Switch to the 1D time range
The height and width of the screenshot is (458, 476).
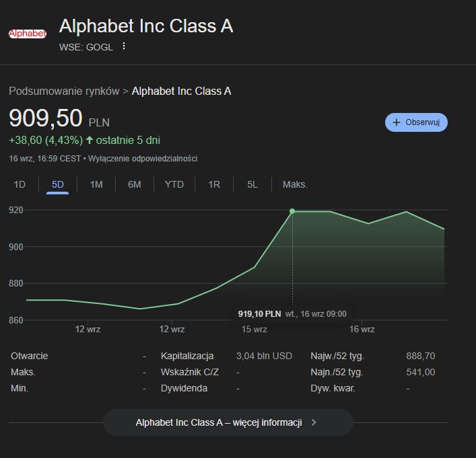click(x=20, y=184)
